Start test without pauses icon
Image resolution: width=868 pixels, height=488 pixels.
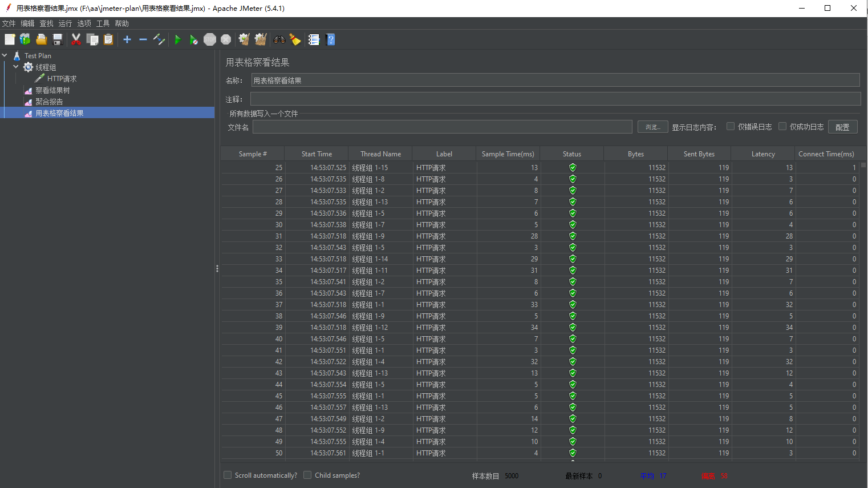click(x=194, y=39)
